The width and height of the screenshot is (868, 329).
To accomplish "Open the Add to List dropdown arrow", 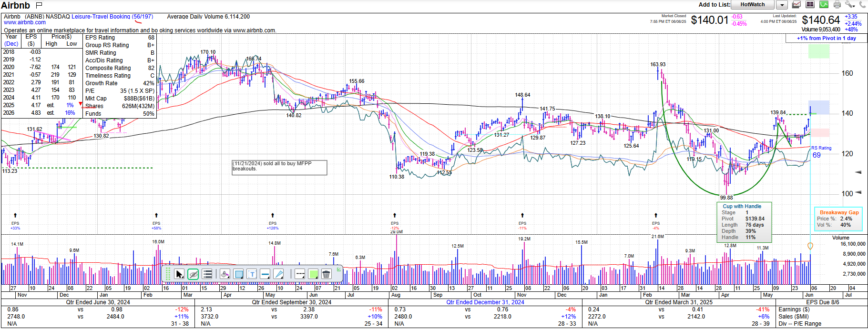I will [x=782, y=5].
